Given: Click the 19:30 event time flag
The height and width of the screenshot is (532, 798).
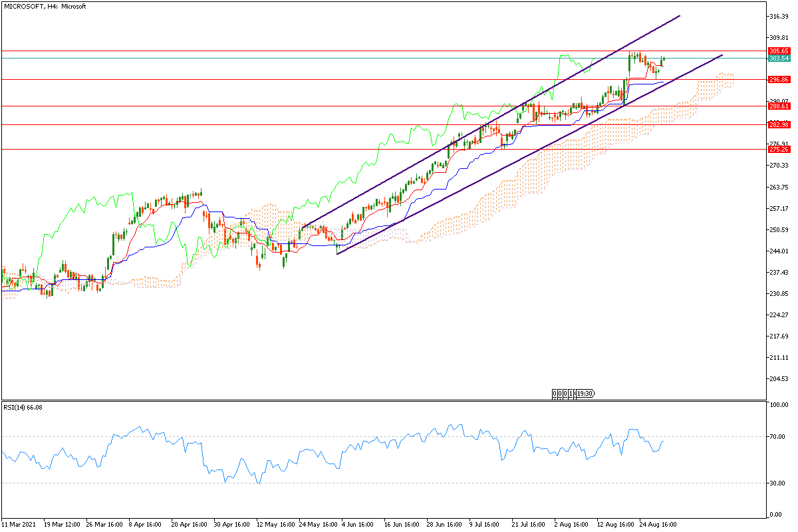Looking at the screenshot, I should tap(585, 393).
